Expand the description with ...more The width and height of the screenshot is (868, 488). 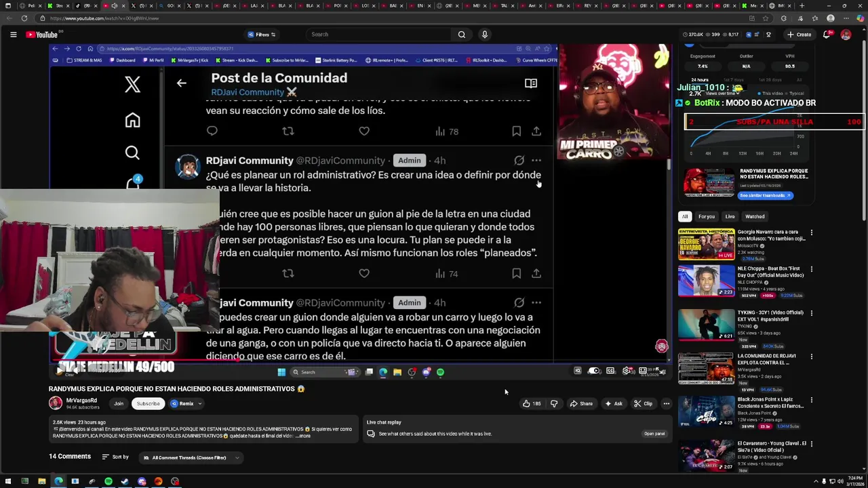pos(303,436)
